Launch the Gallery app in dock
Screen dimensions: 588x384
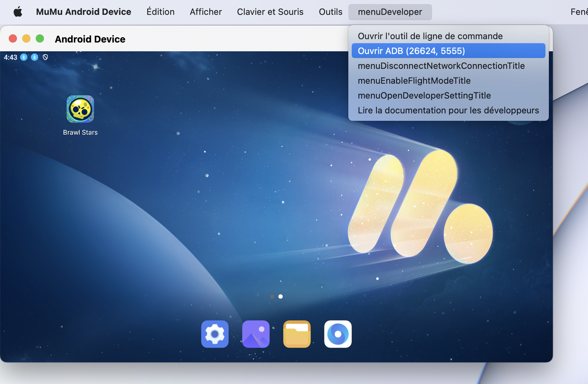256,334
